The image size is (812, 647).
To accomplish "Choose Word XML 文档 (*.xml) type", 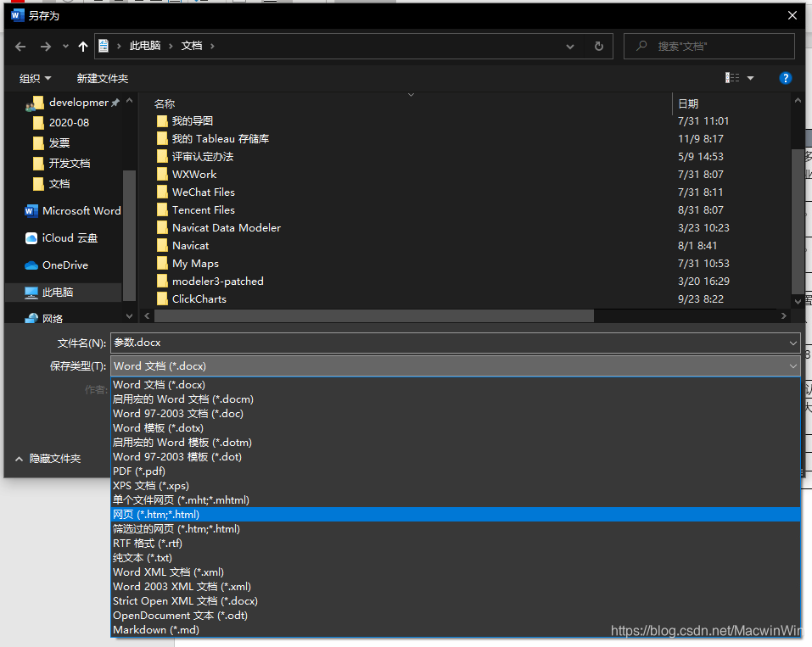I will 456,572.
